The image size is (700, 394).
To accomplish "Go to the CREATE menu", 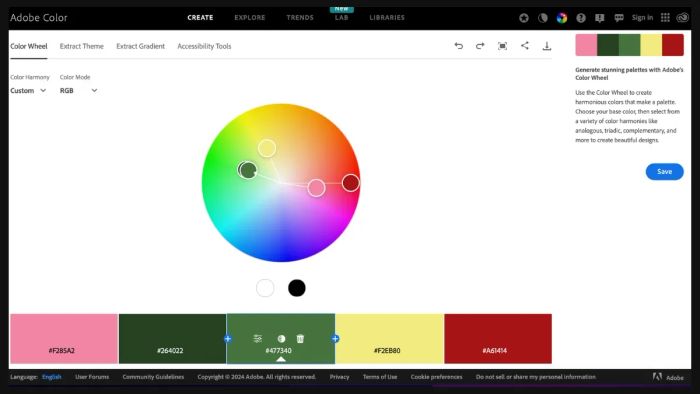I will tap(200, 17).
